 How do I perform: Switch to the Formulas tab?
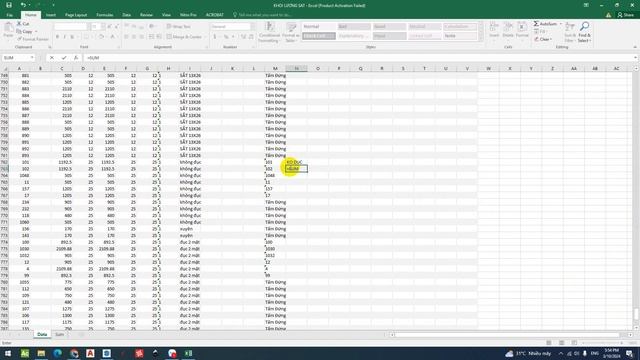[x=105, y=15]
